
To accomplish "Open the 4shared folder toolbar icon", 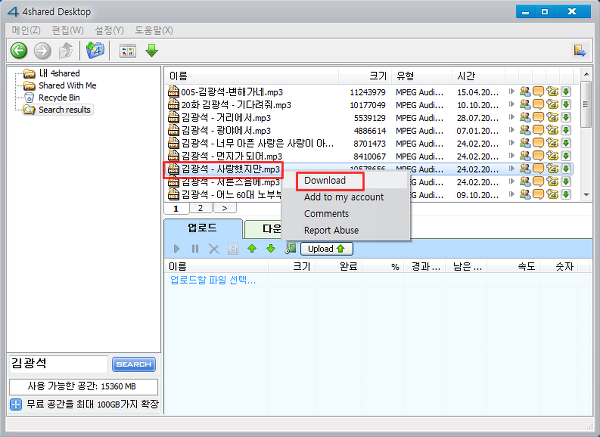I will 95,50.
